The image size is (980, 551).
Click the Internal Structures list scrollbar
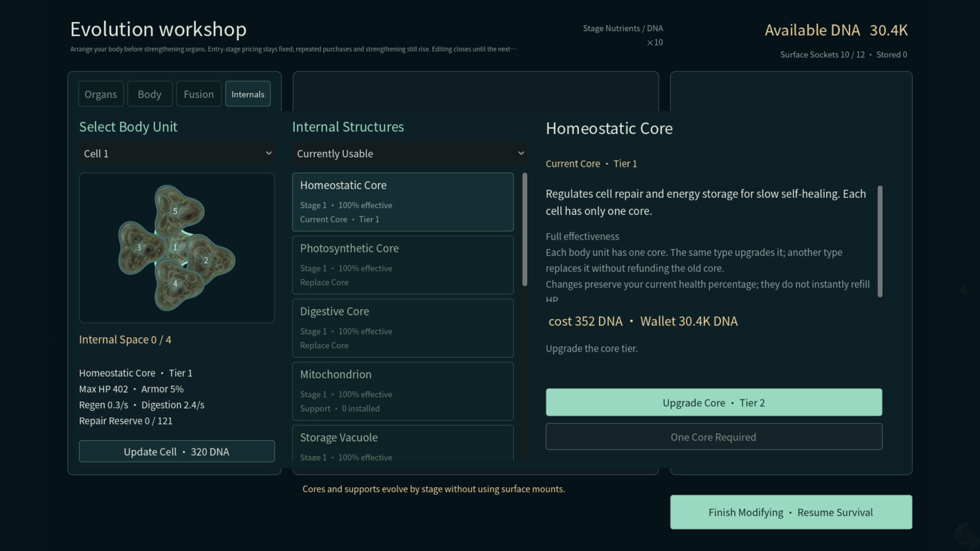525,230
